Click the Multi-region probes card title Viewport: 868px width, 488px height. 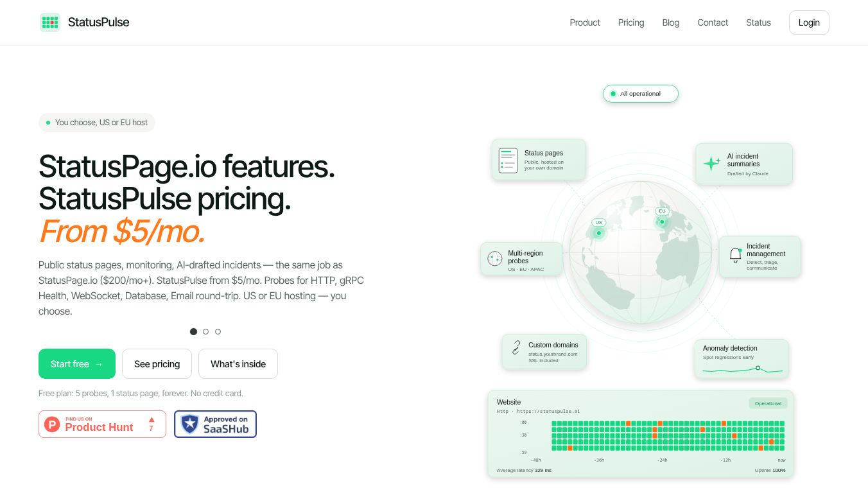point(525,257)
